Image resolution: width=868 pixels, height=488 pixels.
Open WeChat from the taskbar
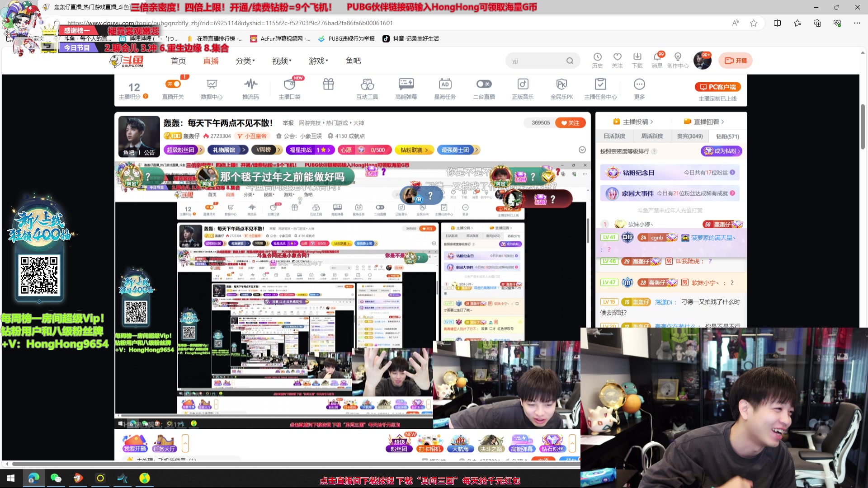coord(56,478)
